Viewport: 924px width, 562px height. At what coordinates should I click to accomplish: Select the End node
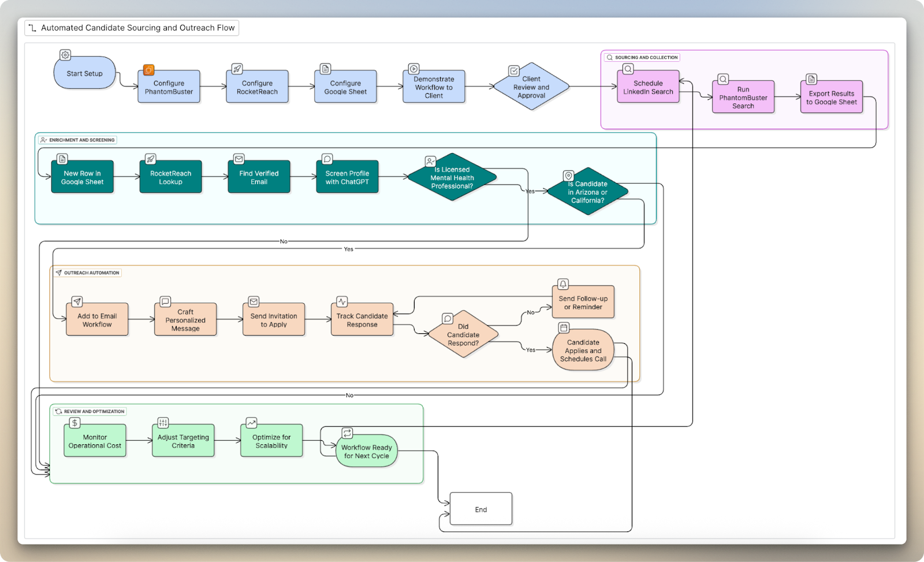480,509
